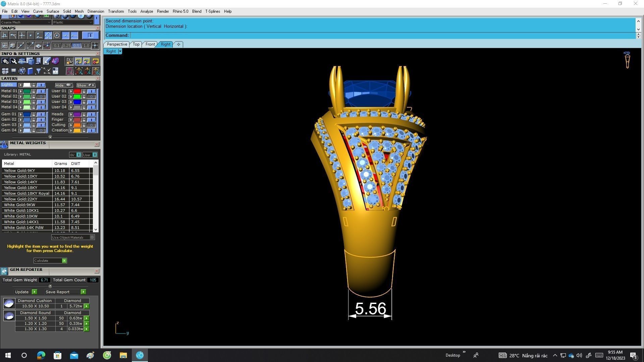Click the four-viewport layout icon
The width and height of the screenshot is (644, 362).
(5, 71)
